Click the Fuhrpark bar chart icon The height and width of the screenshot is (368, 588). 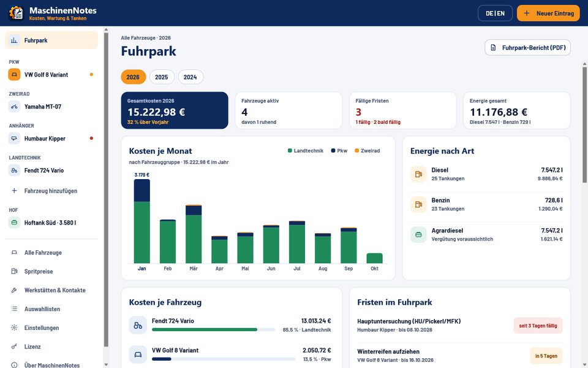pyautogui.click(x=14, y=40)
